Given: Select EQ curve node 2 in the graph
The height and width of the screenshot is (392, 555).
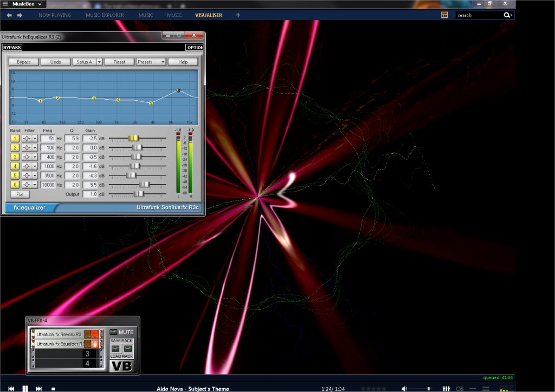Looking at the screenshot, I should (x=58, y=97).
